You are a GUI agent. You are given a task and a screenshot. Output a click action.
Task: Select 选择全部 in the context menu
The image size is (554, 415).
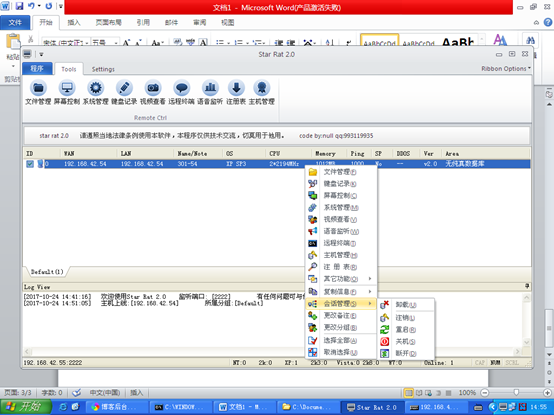[x=341, y=340]
